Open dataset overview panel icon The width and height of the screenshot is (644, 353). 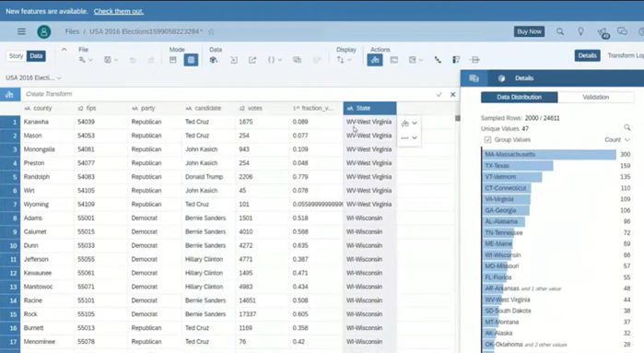click(x=474, y=78)
